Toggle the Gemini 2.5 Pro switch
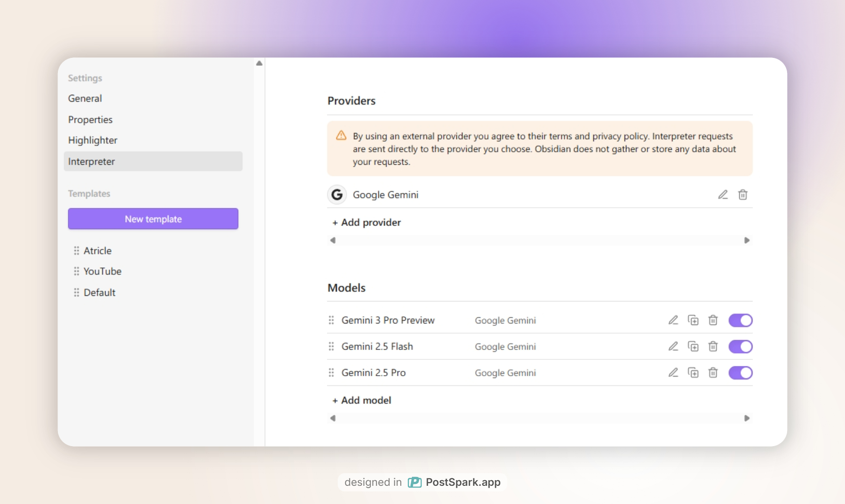Screen dimensions: 845x504 pos(740,372)
